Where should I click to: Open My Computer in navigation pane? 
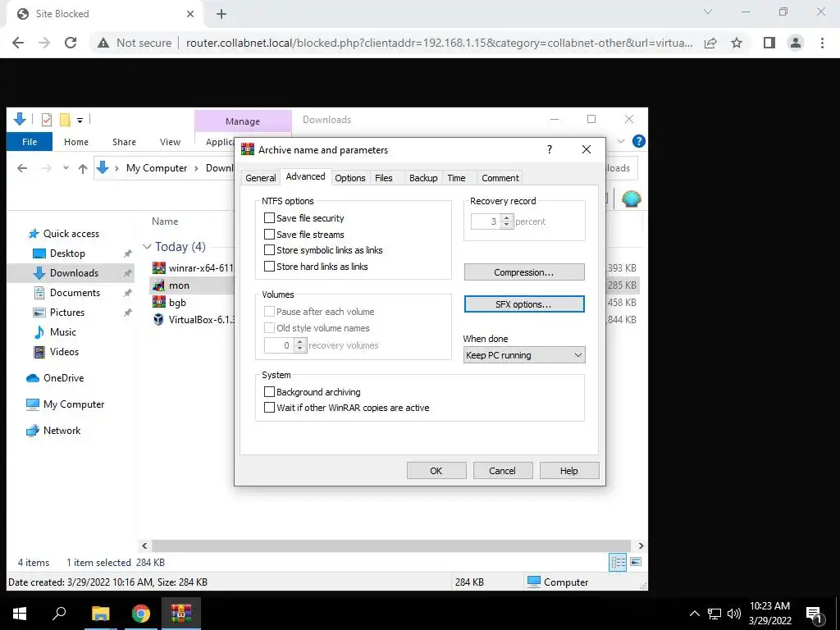pos(74,404)
